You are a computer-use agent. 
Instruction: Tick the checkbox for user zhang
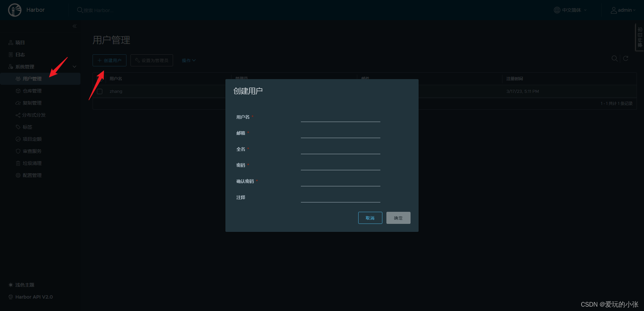(x=100, y=91)
